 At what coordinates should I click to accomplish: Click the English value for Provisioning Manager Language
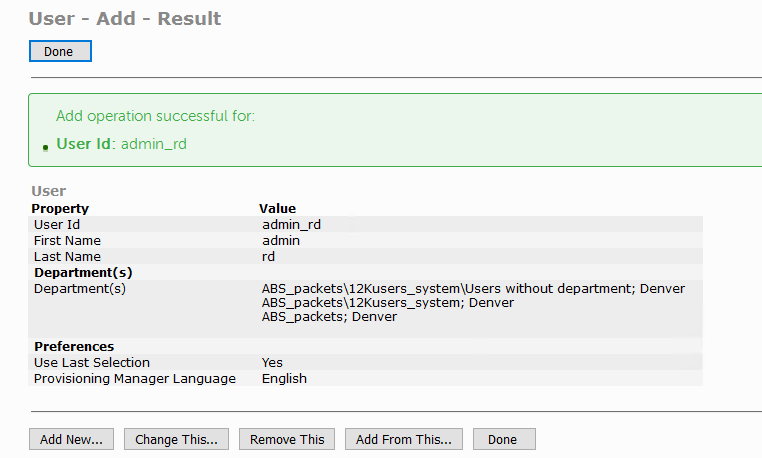click(x=284, y=378)
